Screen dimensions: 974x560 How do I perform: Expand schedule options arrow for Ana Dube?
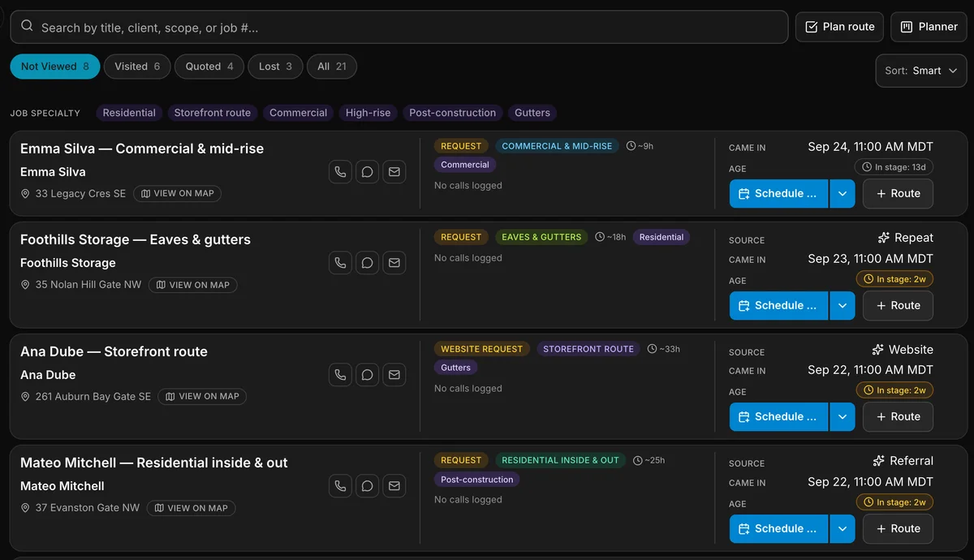coord(843,417)
